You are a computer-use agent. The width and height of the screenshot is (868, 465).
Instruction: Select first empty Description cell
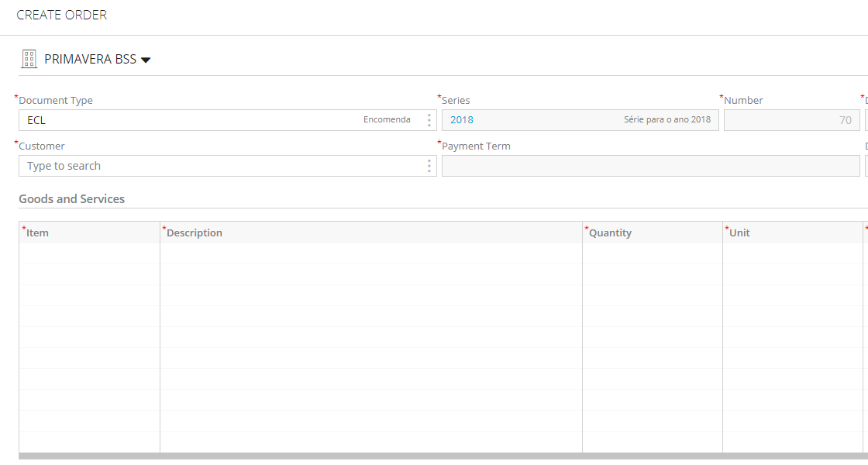coord(371,253)
